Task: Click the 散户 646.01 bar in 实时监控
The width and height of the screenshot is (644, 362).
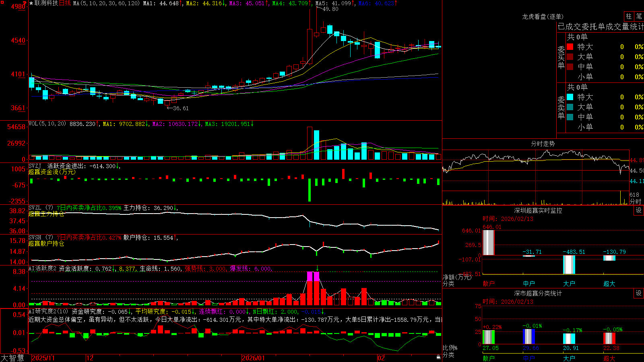Action: 488,242
